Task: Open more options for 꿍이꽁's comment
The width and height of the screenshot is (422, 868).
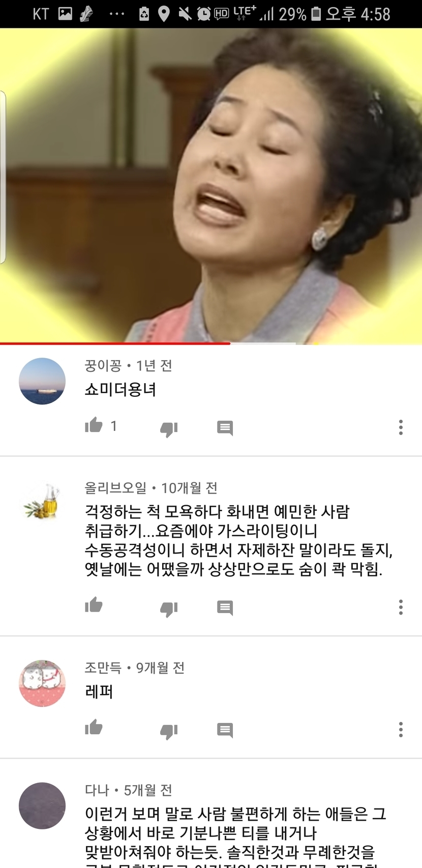Action: (401, 427)
